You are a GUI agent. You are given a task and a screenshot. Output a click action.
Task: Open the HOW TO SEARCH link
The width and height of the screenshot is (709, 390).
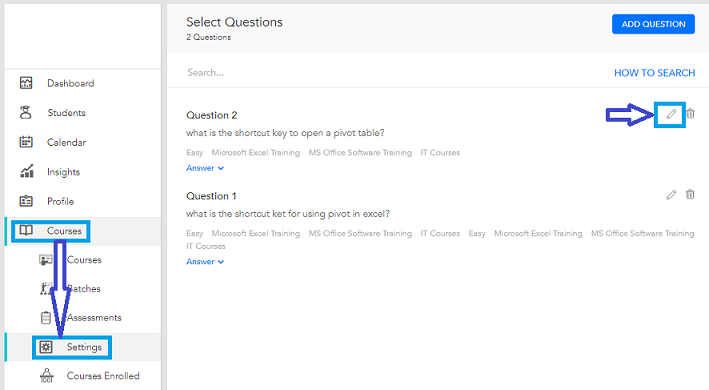(x=654, y=73)
